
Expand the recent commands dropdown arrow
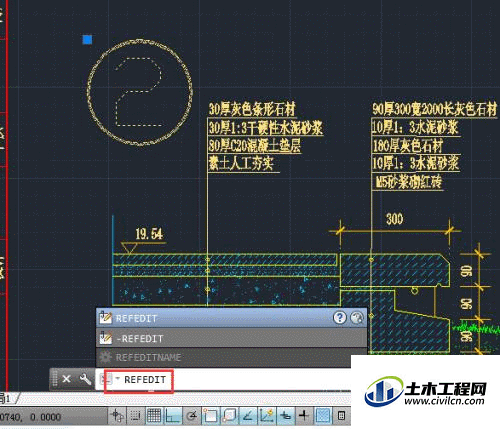[117, 378]
